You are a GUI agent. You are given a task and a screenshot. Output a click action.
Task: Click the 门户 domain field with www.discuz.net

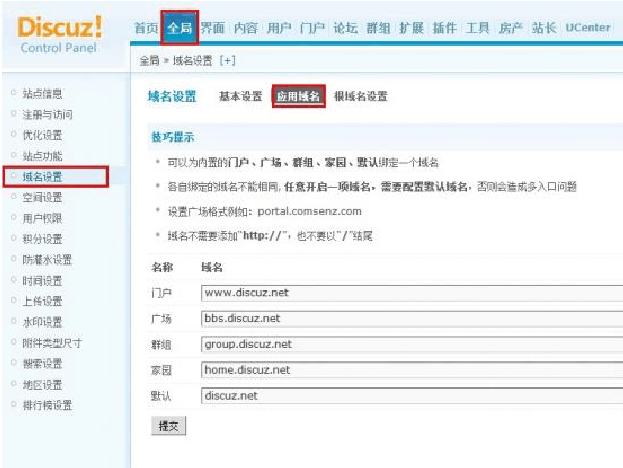(410, 293)
